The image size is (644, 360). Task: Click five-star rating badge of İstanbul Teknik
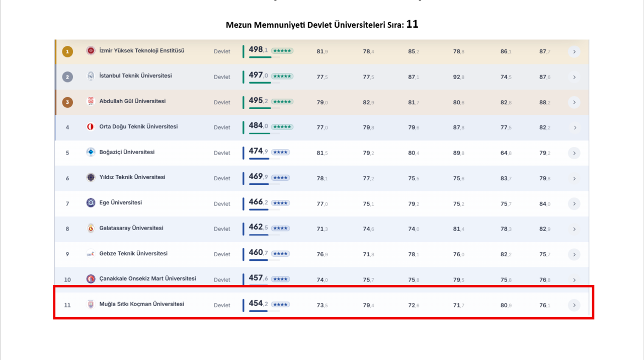click(x=282, y=76)
